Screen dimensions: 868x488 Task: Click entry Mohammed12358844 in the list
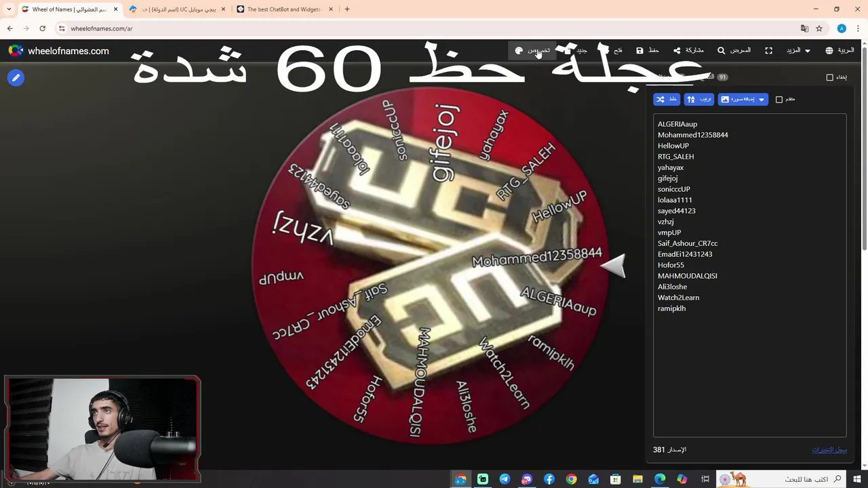692,135
